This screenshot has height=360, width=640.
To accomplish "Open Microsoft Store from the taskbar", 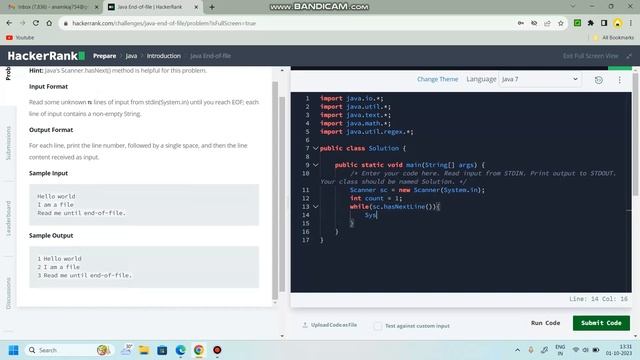I will point(162,350).
